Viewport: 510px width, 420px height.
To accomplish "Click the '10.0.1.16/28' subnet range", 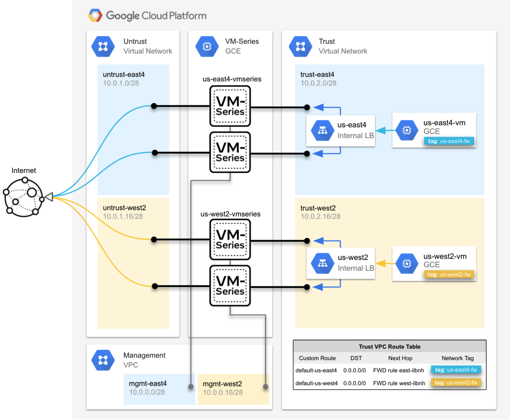I will click(x=123, y=216).
